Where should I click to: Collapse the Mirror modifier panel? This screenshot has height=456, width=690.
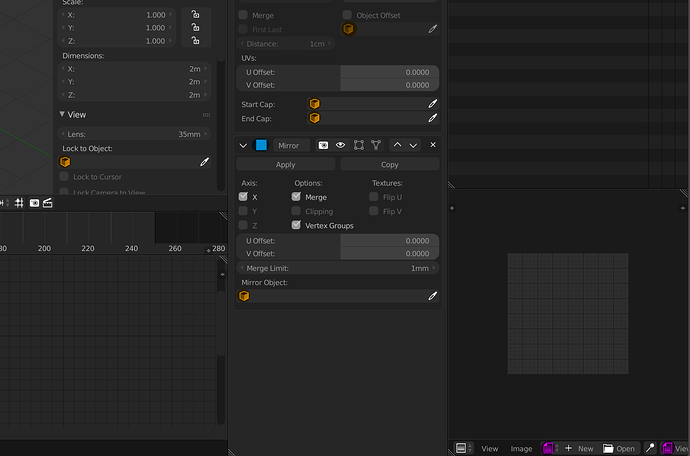tap(243, 145)
